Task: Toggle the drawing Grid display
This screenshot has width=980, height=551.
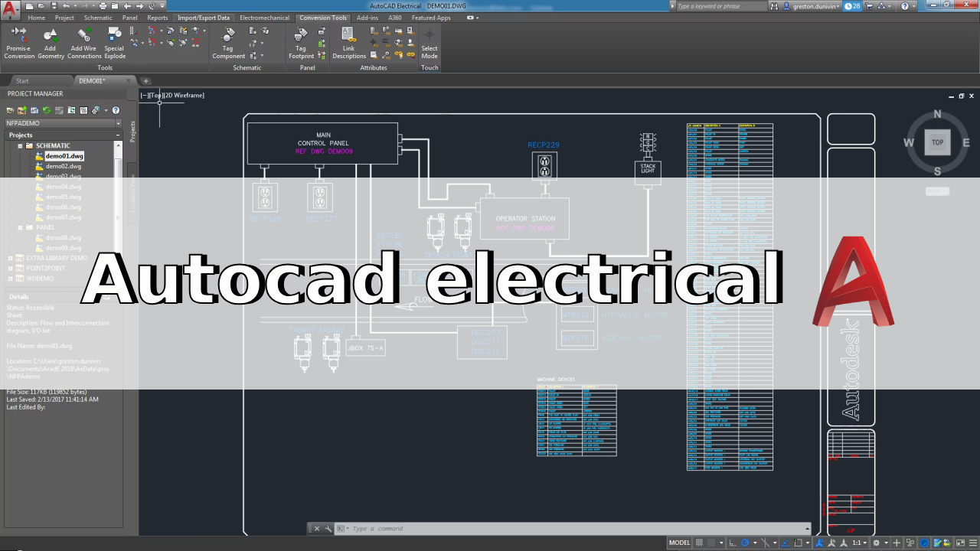Action: [699, 543]
